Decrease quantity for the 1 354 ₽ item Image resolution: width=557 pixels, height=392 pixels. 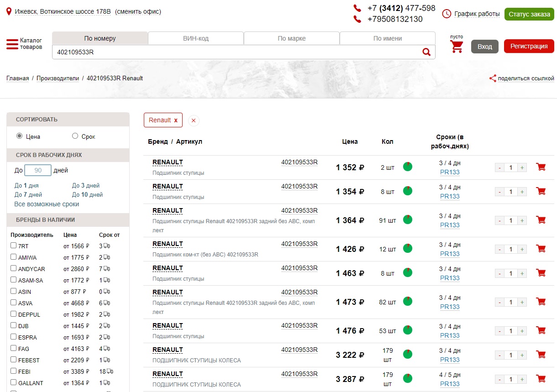[499, 192]
